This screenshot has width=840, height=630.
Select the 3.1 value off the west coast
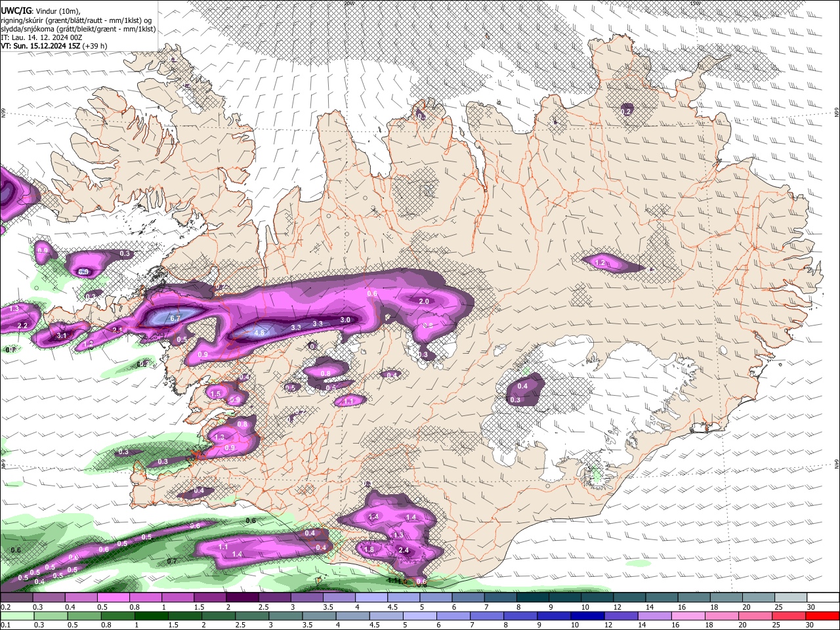(62, 335)
